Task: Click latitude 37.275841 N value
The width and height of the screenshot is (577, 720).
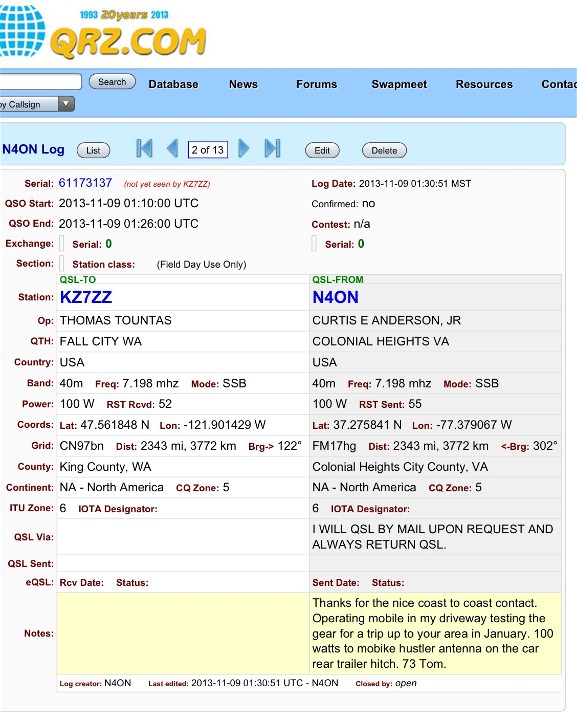Action: (x=367, y=425)
